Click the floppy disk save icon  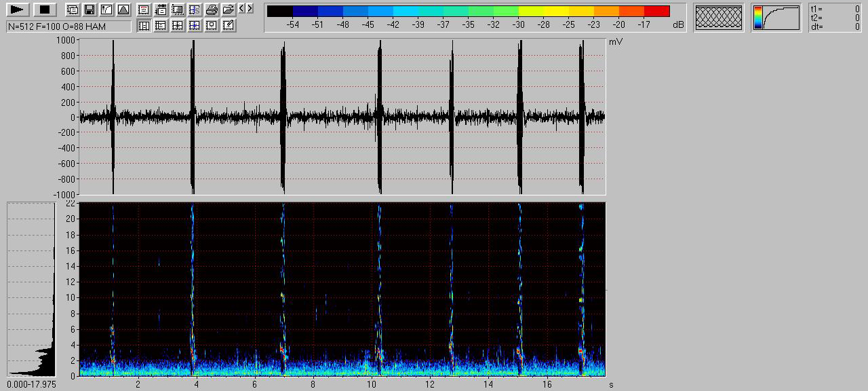89,10
